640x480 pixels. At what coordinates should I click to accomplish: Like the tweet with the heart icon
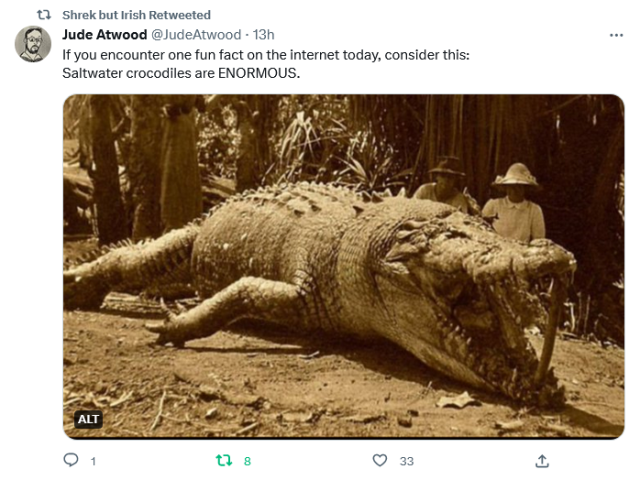380,460
